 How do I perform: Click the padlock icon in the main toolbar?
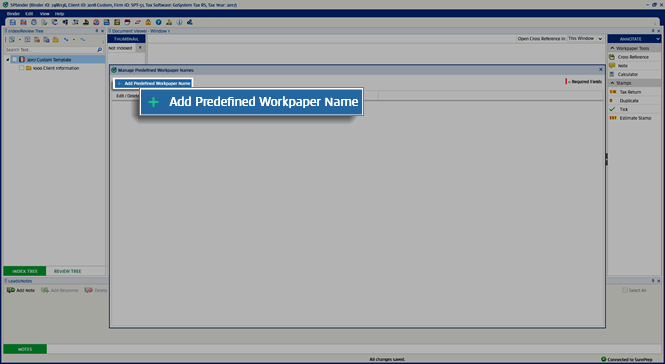[148, 22]
